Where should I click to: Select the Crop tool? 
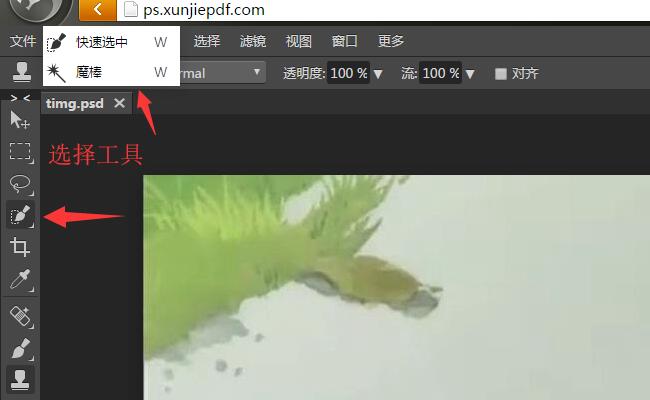[20, 247]
